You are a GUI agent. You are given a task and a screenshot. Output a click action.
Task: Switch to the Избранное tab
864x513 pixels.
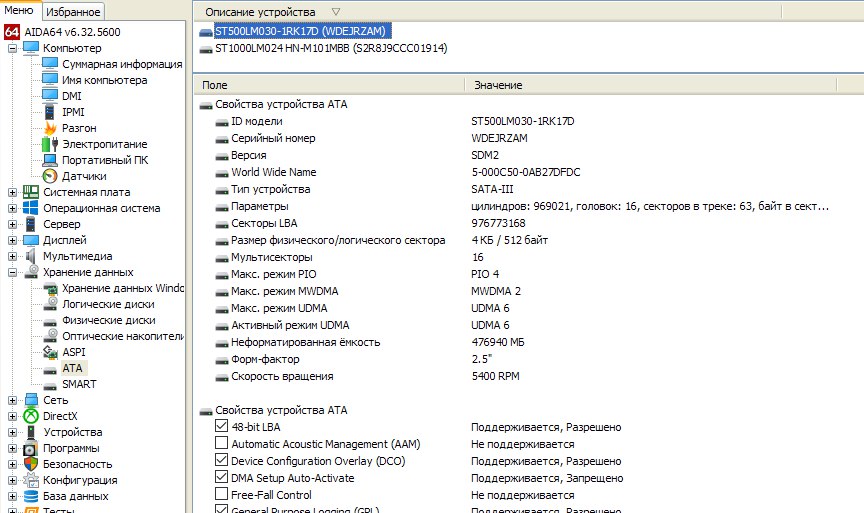click(x=73, y=12)
